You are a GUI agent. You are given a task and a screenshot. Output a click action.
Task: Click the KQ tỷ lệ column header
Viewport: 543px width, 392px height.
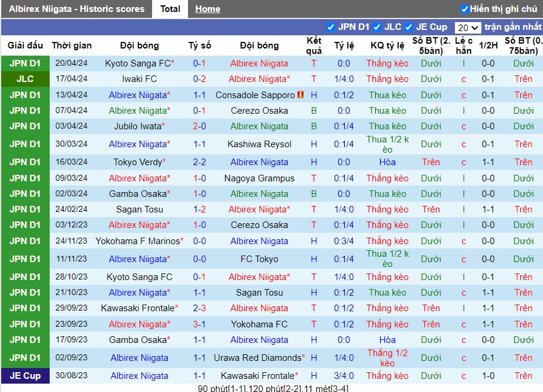click(x=387, y=45)
